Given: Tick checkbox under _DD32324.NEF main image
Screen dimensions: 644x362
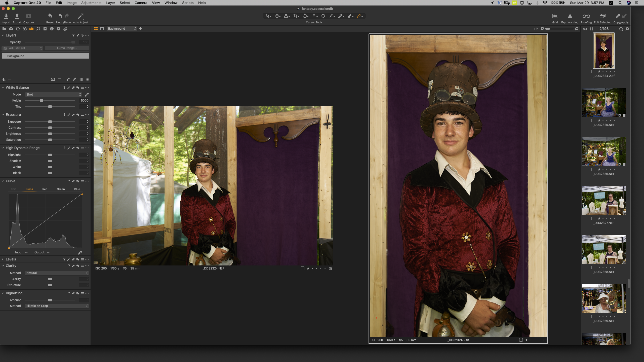Looking at the screenshot, I should (303, 268).
